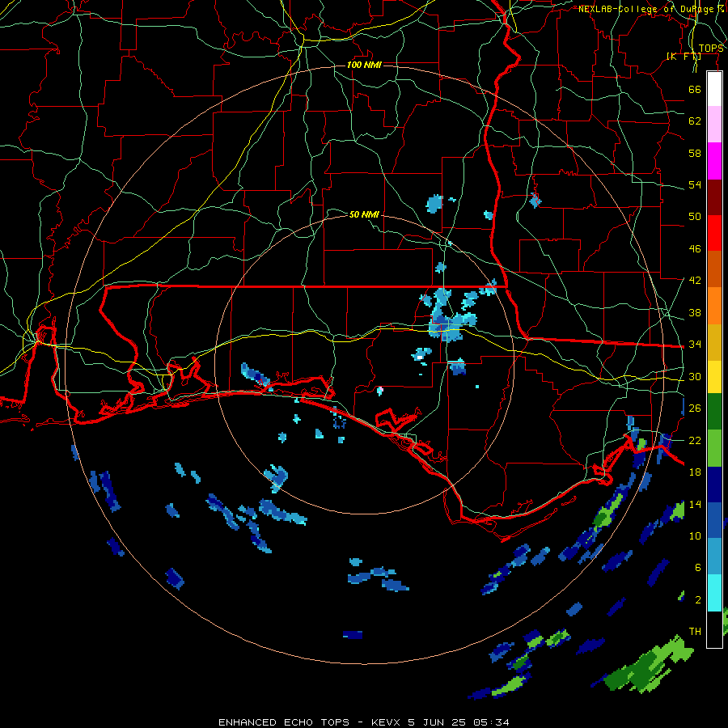
Task: Click the legend value "38"
Action: [695, 312]
